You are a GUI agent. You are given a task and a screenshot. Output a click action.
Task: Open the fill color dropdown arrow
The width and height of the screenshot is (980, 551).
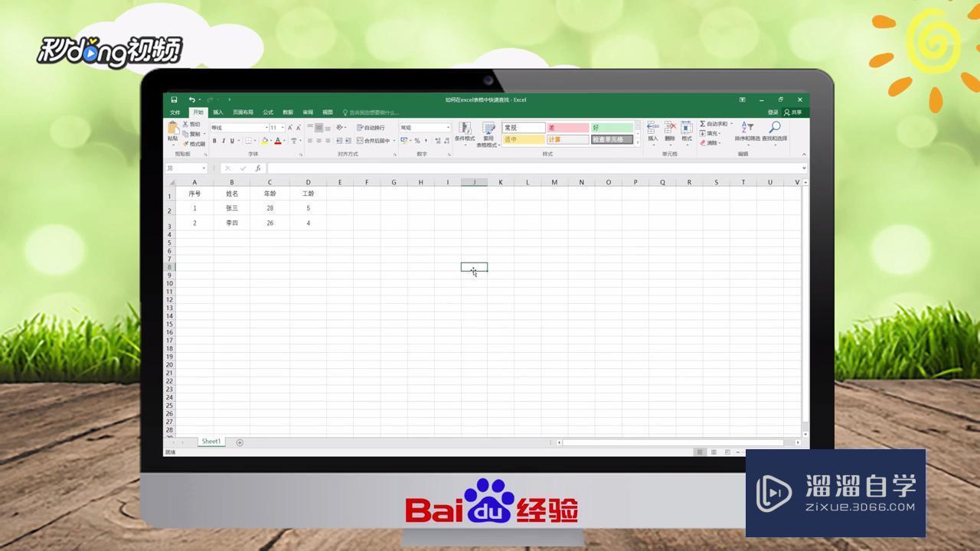[x=271, y=141]
